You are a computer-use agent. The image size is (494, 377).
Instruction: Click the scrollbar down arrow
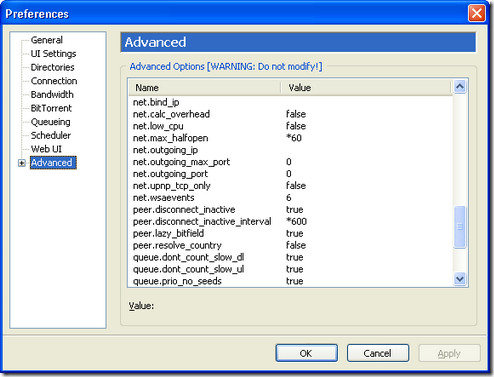460,279
